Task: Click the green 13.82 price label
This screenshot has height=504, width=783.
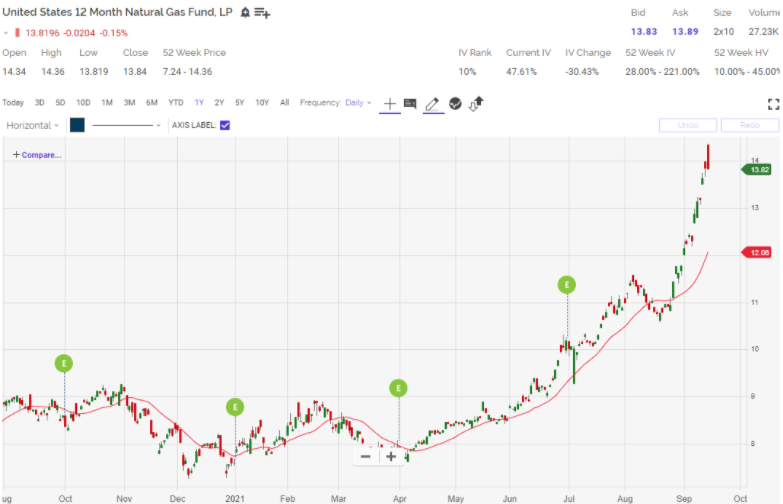Action: tap(757, 170)
